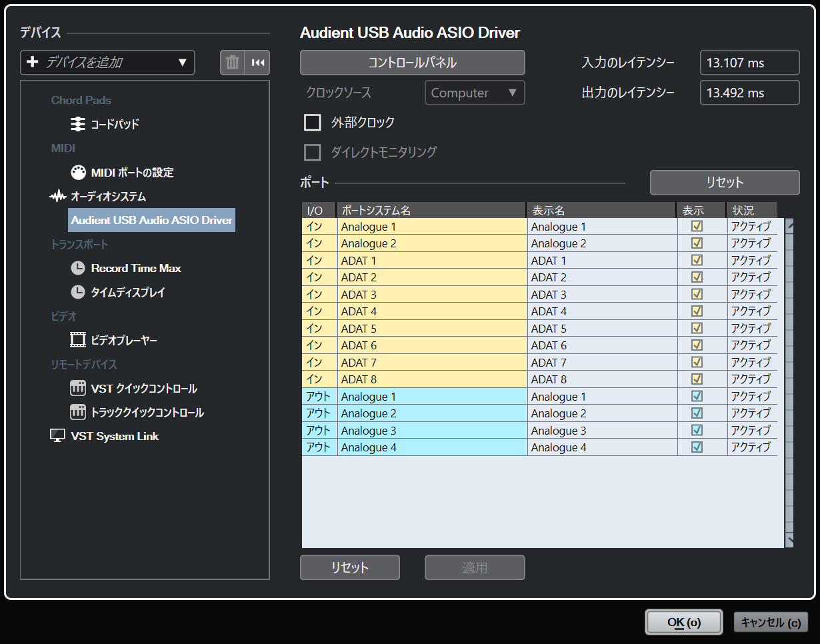Image resolution: width=820 pixels, height=644 pixels.
Task: Click the リセット button above port table
Action: point(725,182)
